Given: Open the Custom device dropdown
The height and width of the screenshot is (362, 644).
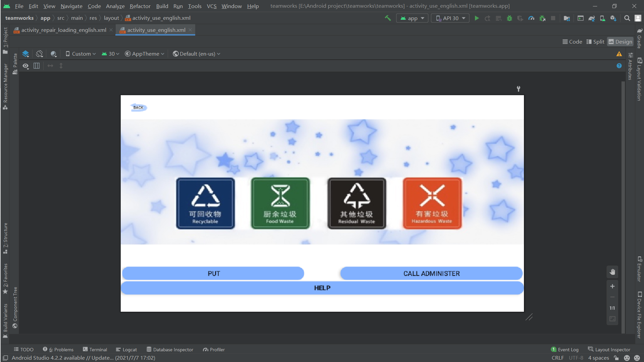Looking at the screenshot, I should [x=81, y=54].
